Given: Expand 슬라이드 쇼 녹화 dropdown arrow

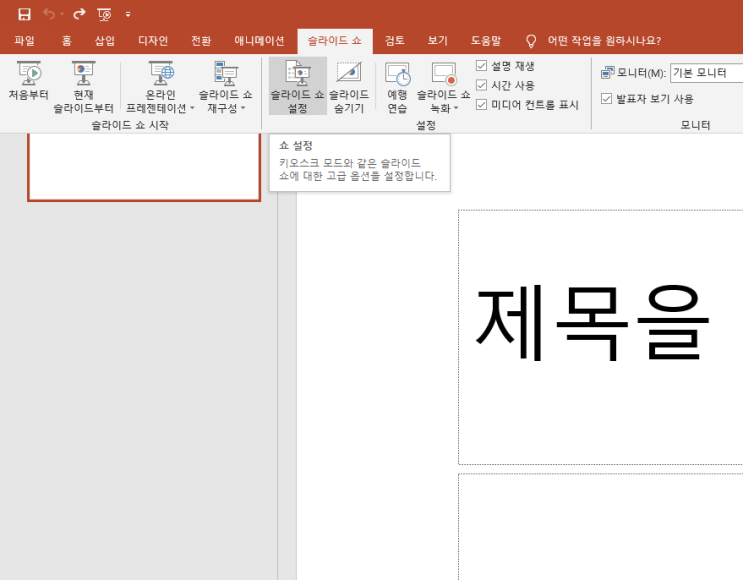Looking at the screenshot, I should point(456,108).
